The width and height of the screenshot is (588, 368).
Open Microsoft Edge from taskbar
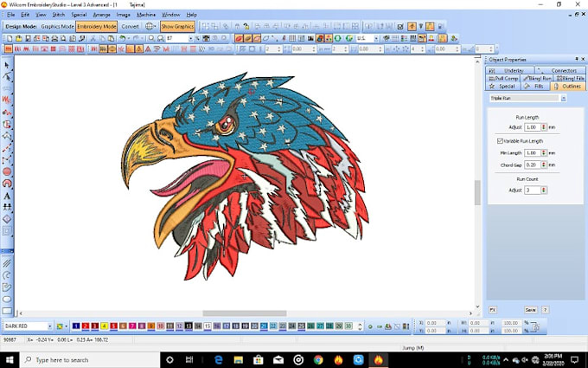point(218,359)
